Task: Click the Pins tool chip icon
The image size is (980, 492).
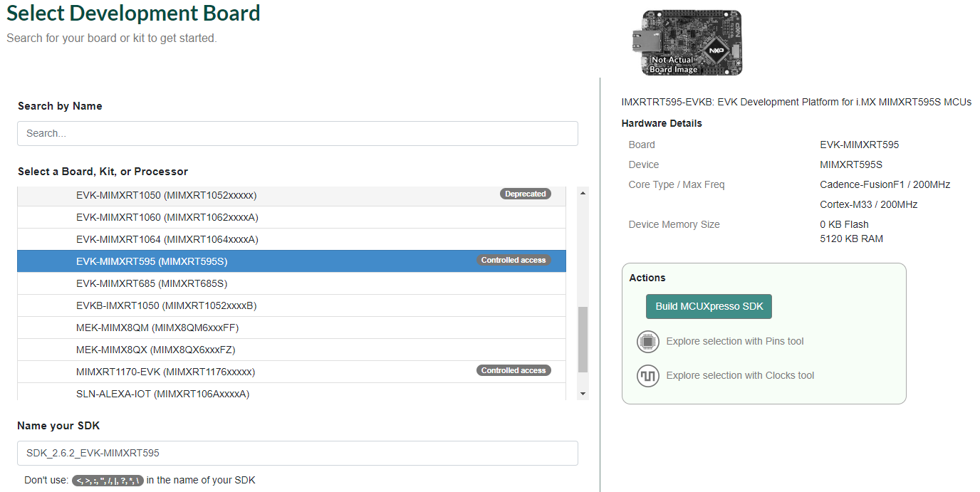Action: [x=647, y=342]
